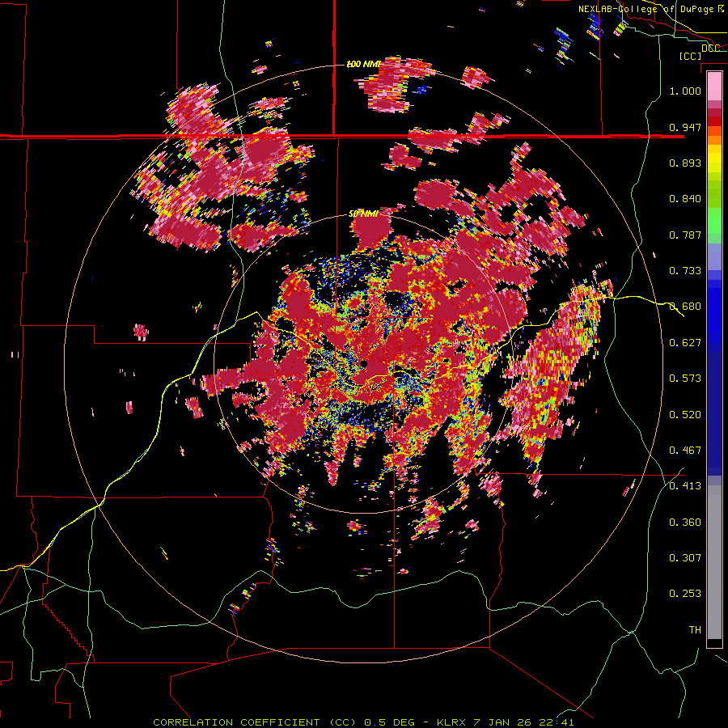Click the [CC] legend heading
The image size is (728, 728).
(691, 56)
